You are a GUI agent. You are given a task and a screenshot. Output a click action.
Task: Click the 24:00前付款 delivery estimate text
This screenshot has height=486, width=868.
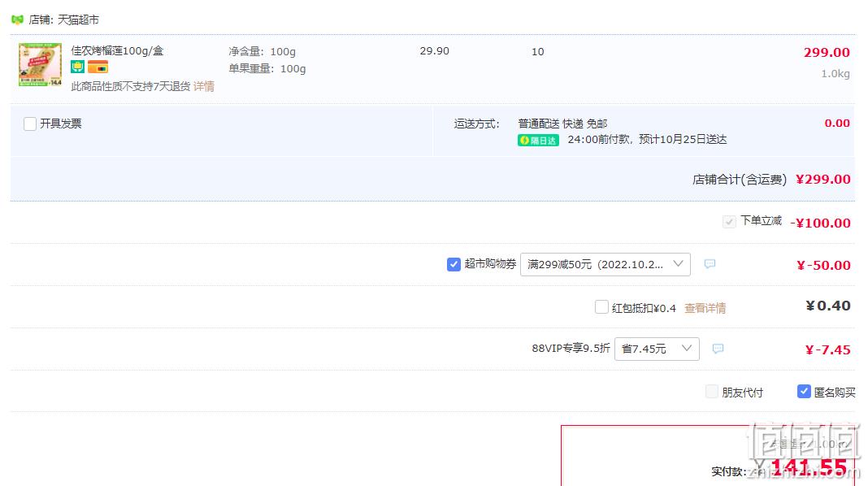(x=647, y=140)
